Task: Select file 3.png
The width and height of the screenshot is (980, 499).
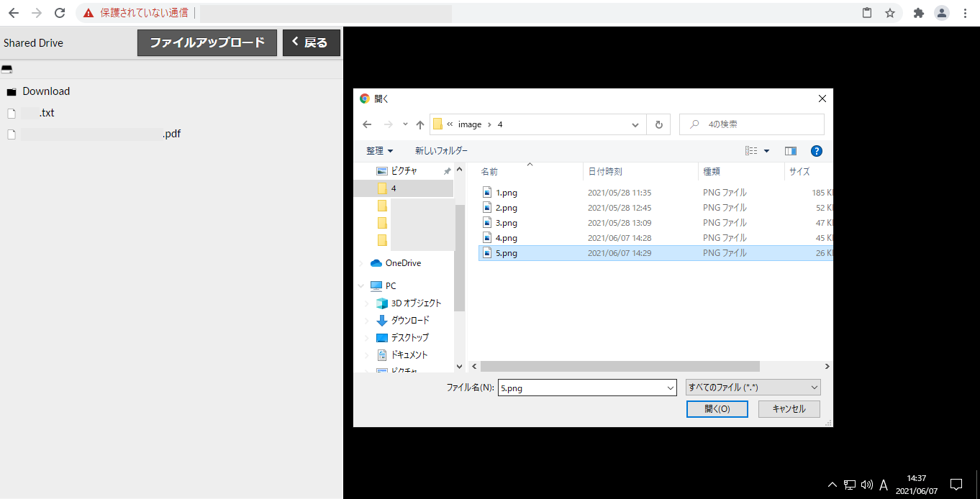Action: [x=507, y=223]
